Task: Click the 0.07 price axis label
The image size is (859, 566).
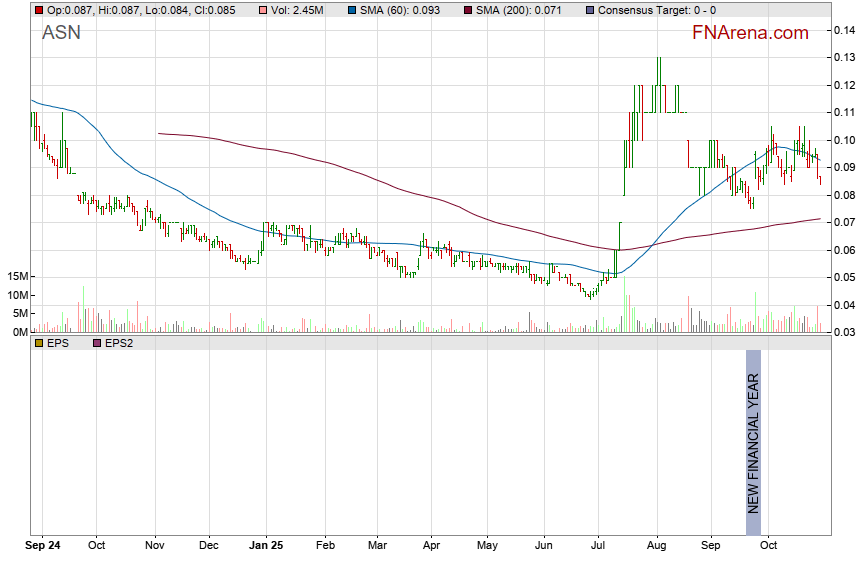Action: point(843,222)
